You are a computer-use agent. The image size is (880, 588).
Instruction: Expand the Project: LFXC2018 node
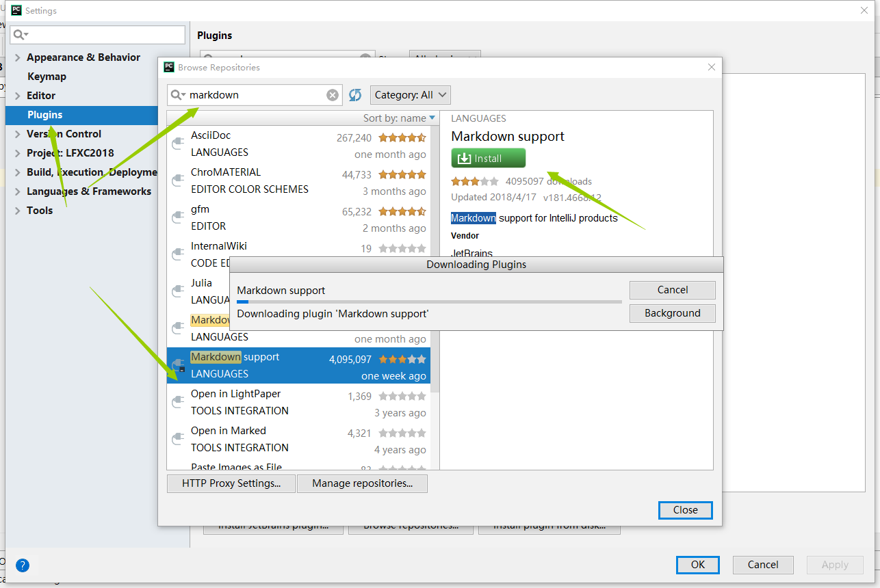click(18, 153)
